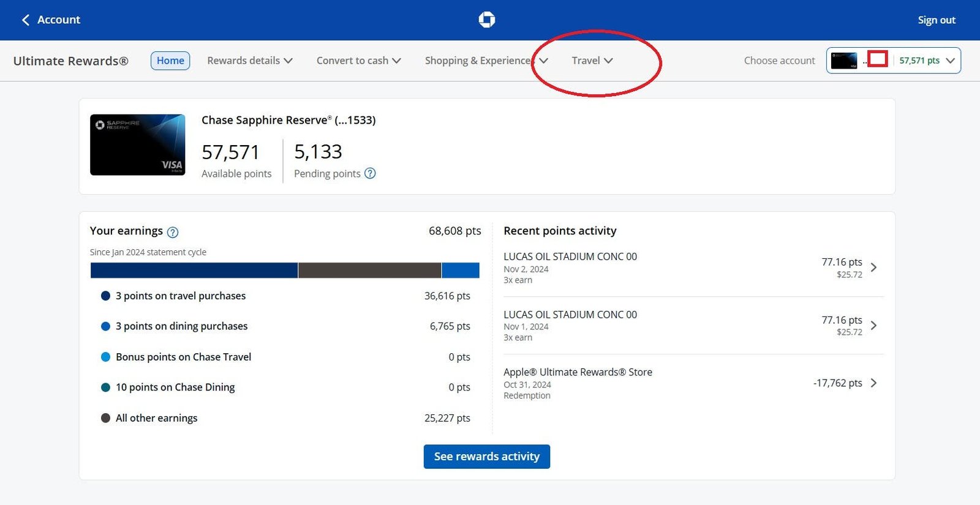The image size is (980, 505).
Task: Expand Rewards details menu
Action: click(x=250, y=61)
